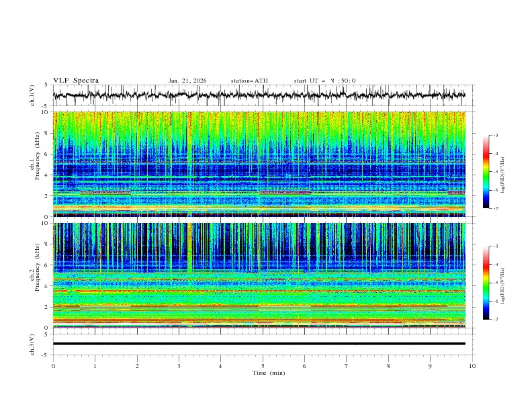Screen dimensions: 532x411
Task: Click the "VLF Spectra" plot title
Action: pos(76,81)
